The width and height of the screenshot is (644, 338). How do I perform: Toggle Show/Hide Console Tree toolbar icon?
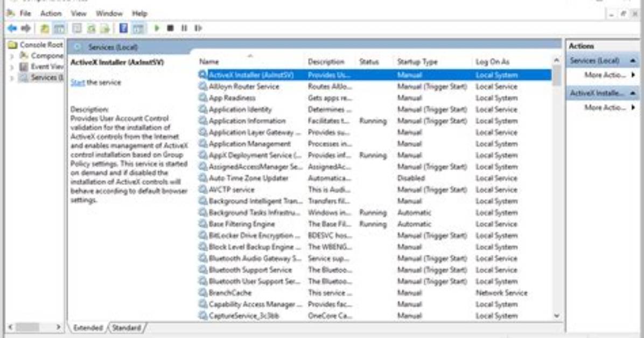(x=59, y=29)
